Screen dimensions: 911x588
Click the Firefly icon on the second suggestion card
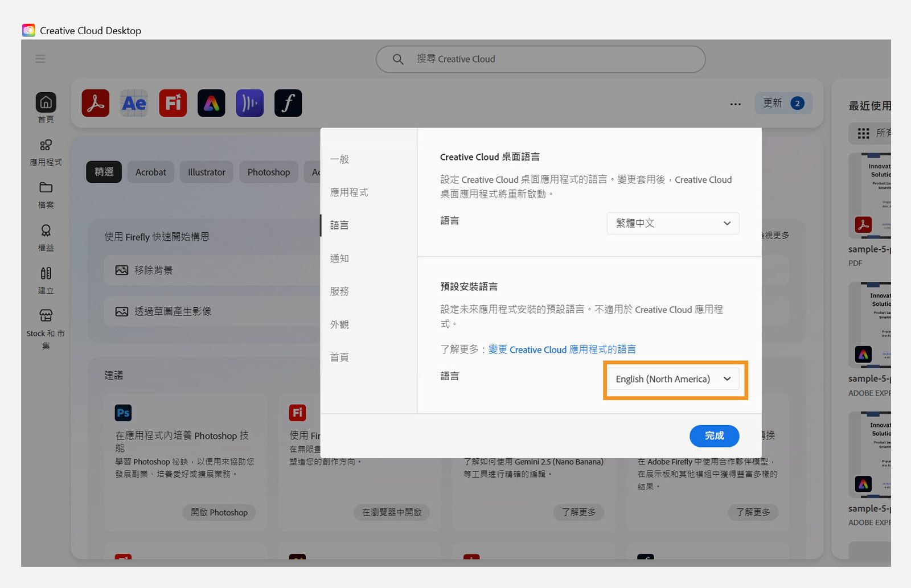297,413
